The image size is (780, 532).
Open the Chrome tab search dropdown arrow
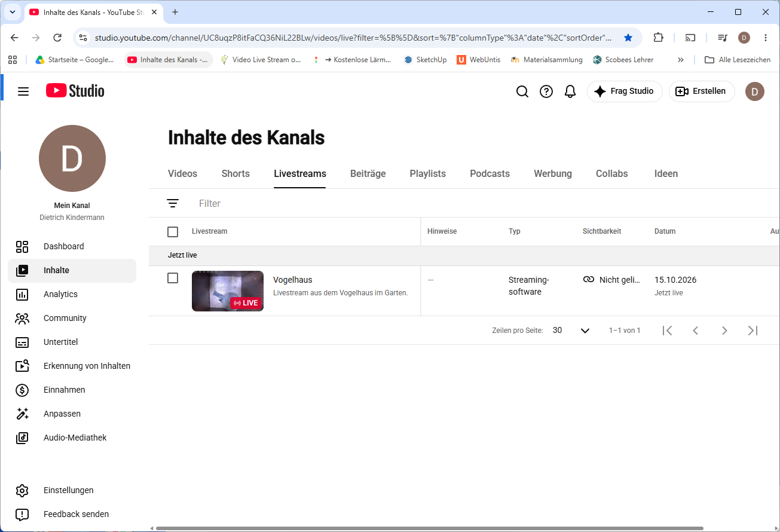point(12,12)
